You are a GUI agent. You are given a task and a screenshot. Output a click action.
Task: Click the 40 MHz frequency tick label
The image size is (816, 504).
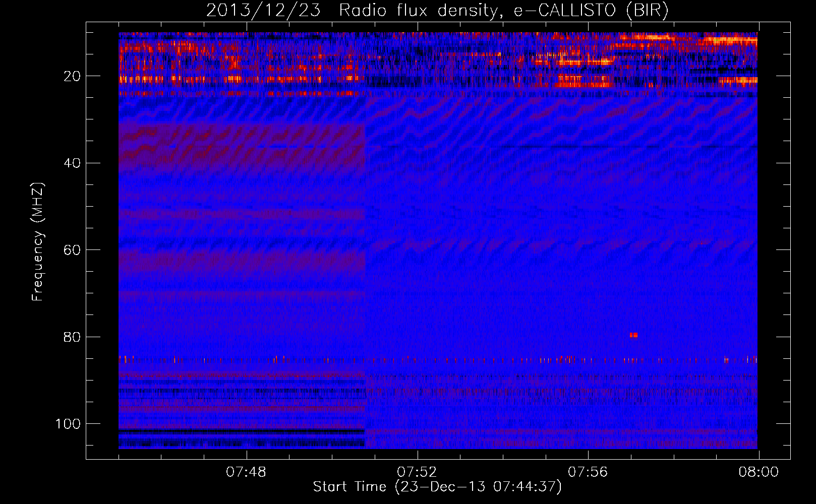[72, 163]
